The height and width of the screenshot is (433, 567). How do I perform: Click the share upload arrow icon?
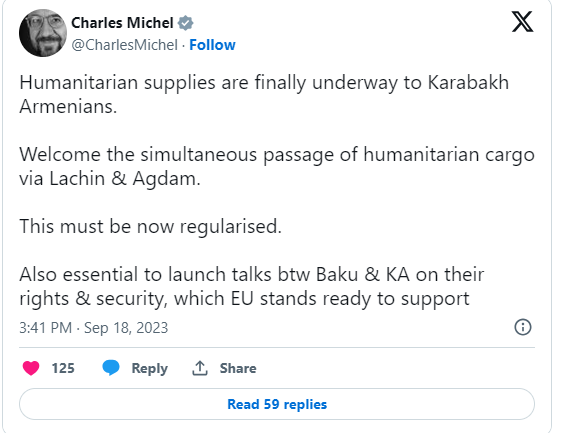200,368
